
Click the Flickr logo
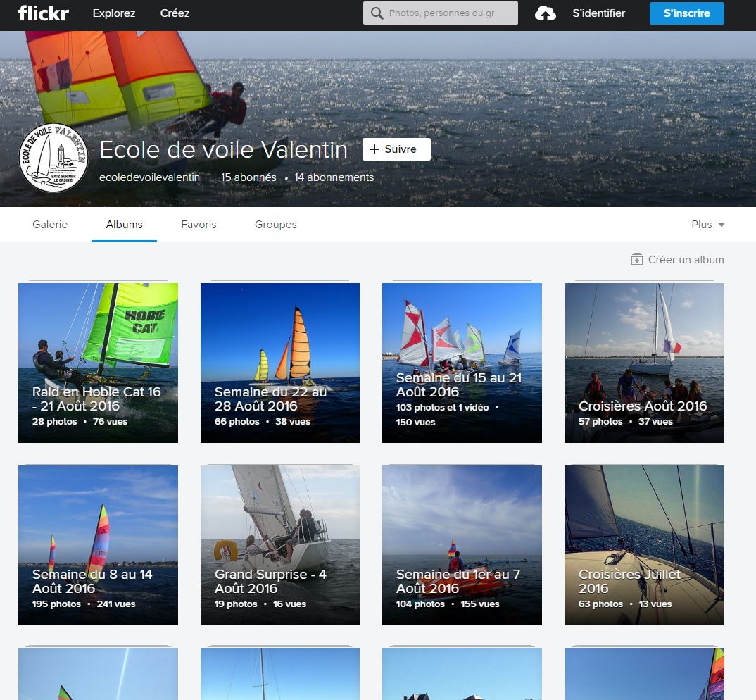[44, 13]
